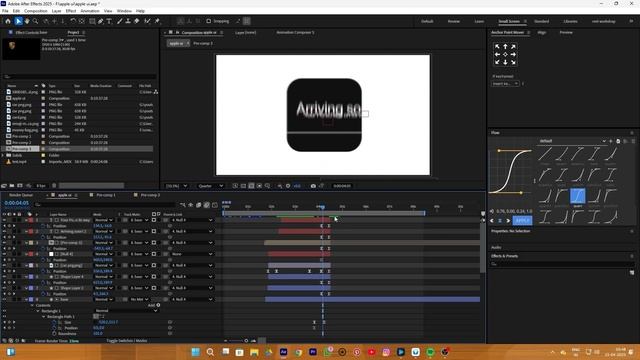The height and width of the screenshot is (360, 640).
Task: Select the Zoom tool magnifier
Action: (x=36, y=21)
